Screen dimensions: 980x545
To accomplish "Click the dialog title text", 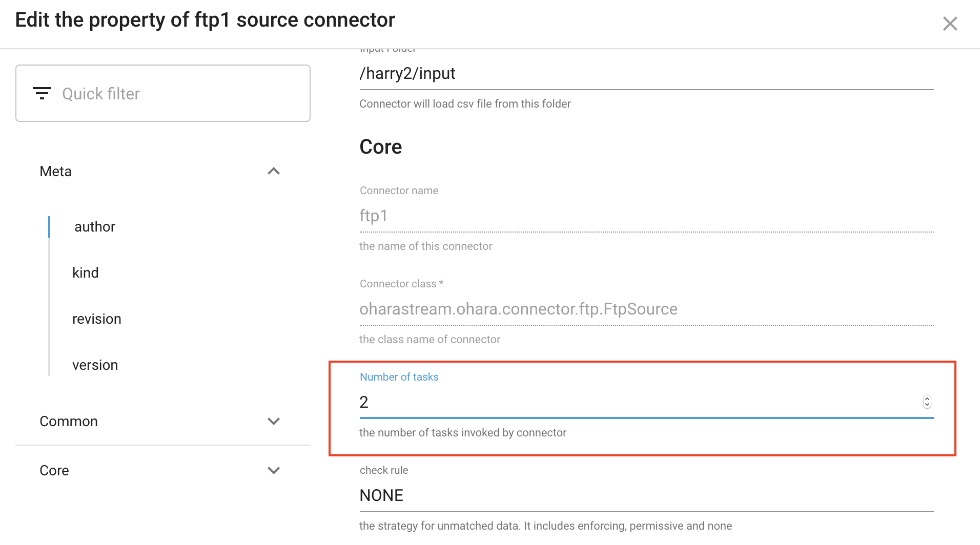I will 205,20.
